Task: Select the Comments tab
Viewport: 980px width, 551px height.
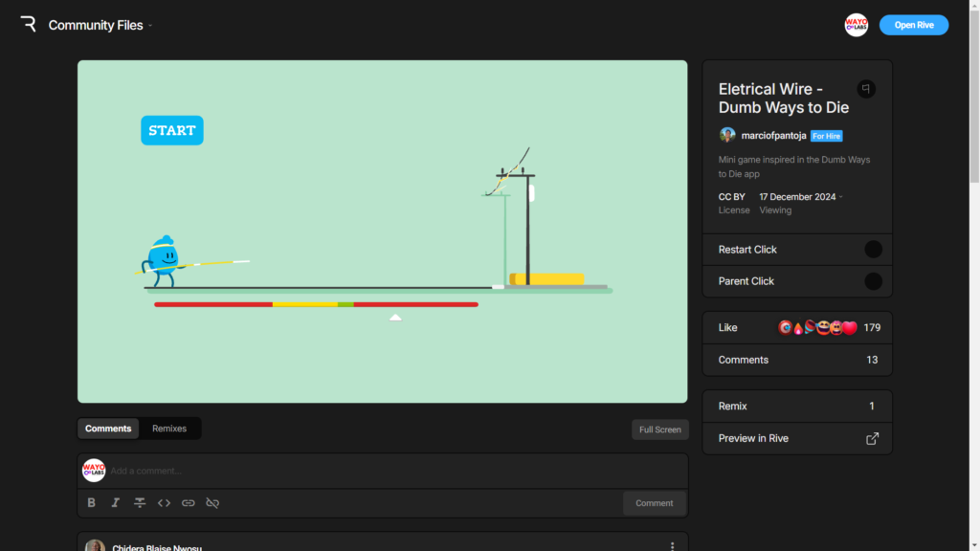Action: coord(108,429)
